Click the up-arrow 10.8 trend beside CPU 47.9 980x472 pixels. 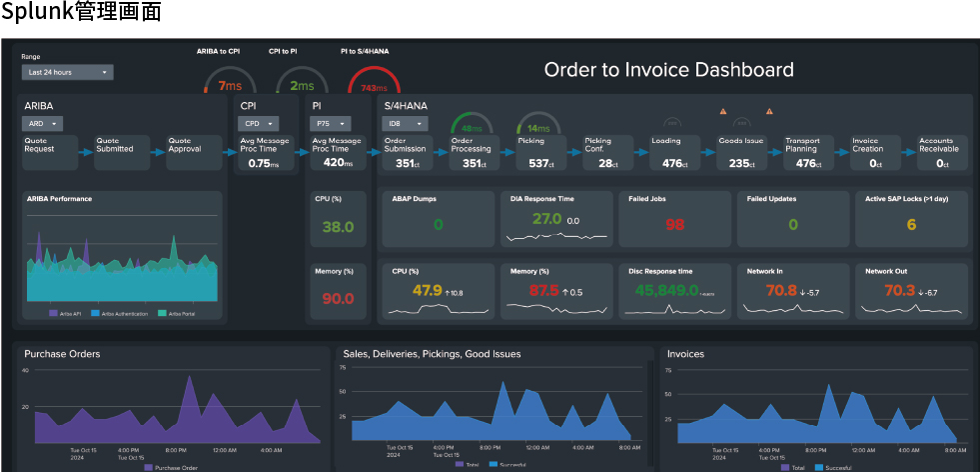pyautogui.click(x=455, y=293)
